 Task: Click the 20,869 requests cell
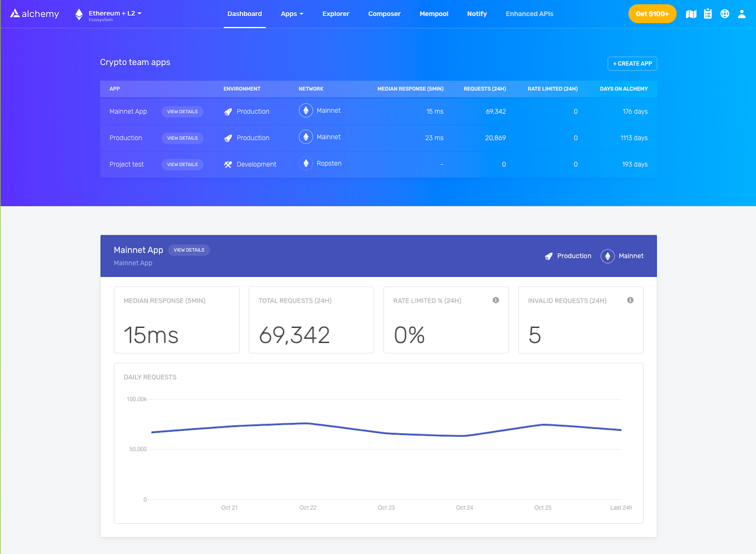pos(495,138)
